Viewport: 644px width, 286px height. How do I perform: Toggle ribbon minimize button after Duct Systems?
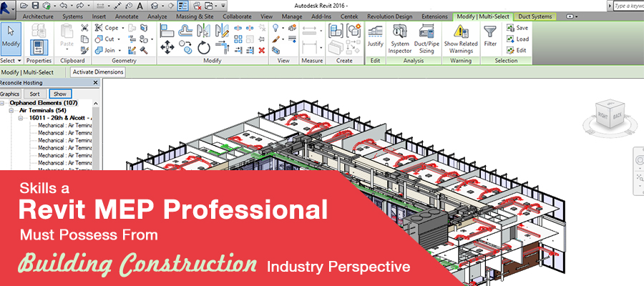[570, 16]
